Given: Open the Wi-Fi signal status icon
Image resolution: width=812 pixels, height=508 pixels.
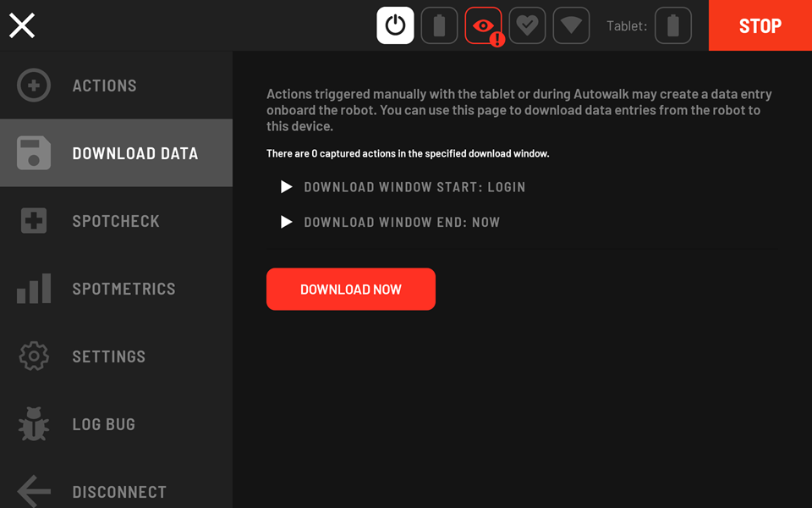Looking at the screenshot, I should pos(571,25).
